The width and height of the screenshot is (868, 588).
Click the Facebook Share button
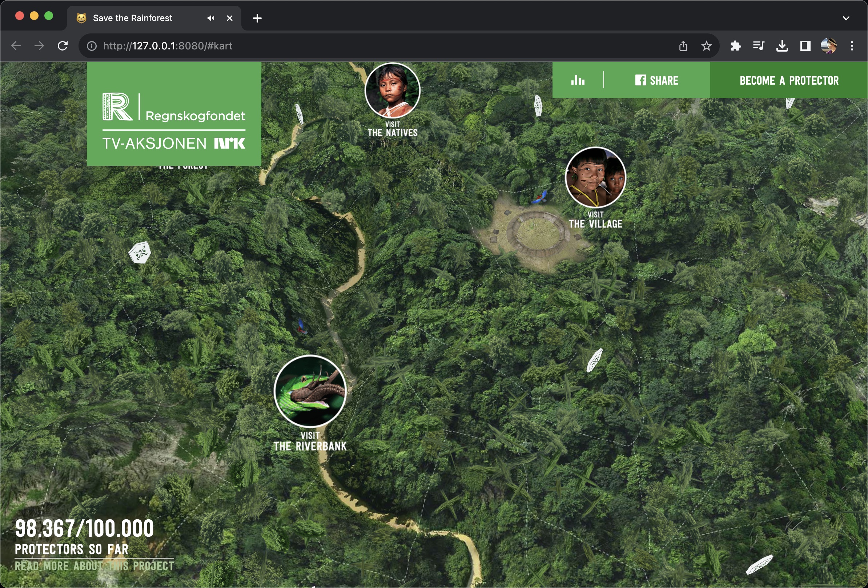click(656, 80)
